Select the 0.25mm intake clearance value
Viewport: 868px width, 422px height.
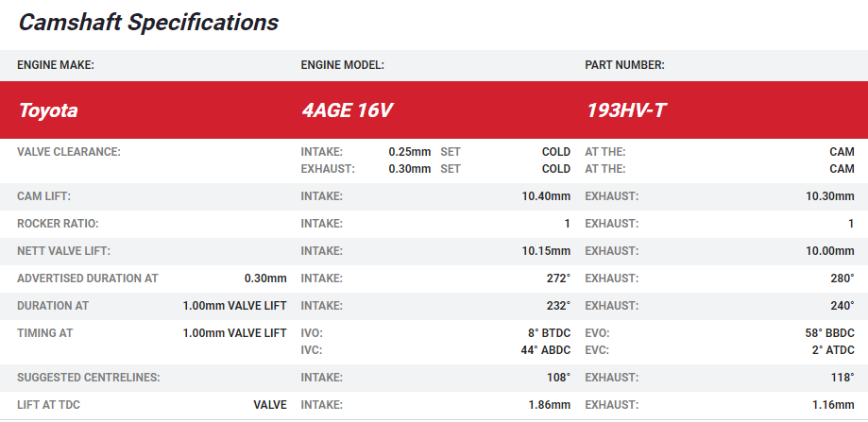coord(409,152)
